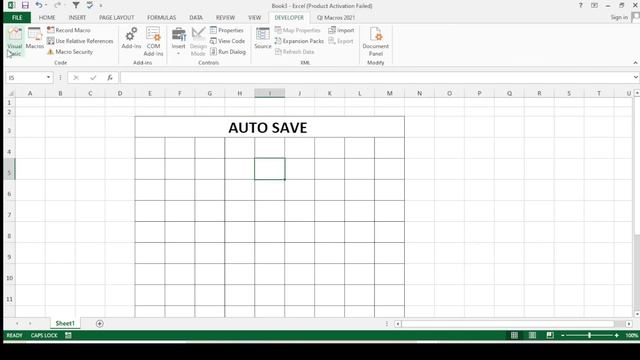The width and height of the screenshot is (640, 360).
Task: Click the Undo icon
Action: click(38, 5)
